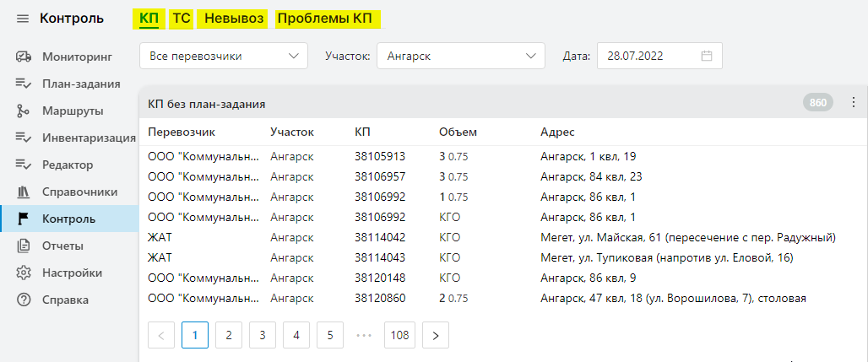Jump to last page 108
The height and width of the screenshot is (362, 868).
point(399,335)
